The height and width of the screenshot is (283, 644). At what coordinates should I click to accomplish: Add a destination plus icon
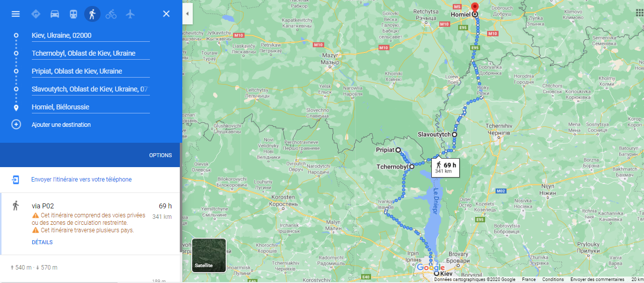16,124
